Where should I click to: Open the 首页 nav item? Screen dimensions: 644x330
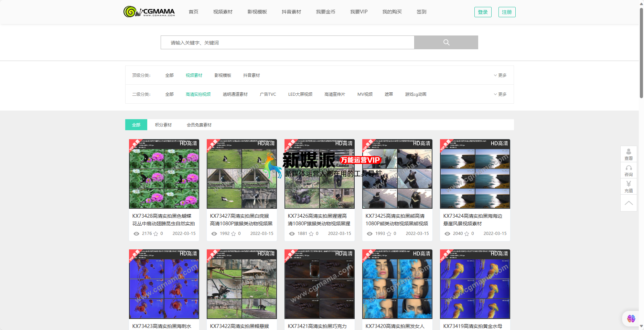pyautogui.click(x=193, y=12)
